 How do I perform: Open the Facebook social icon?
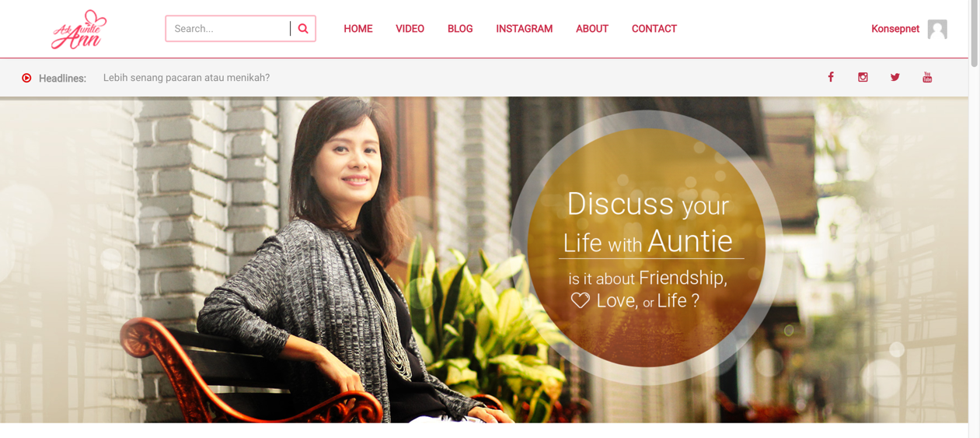pyautogui.click(x=831, y=77)
